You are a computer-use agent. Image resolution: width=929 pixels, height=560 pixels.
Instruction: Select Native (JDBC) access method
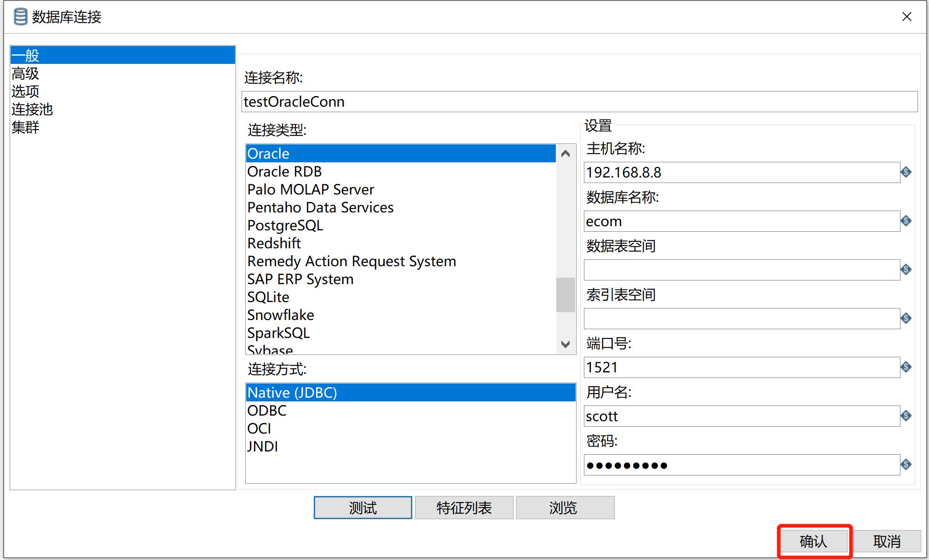click(410, 393)
